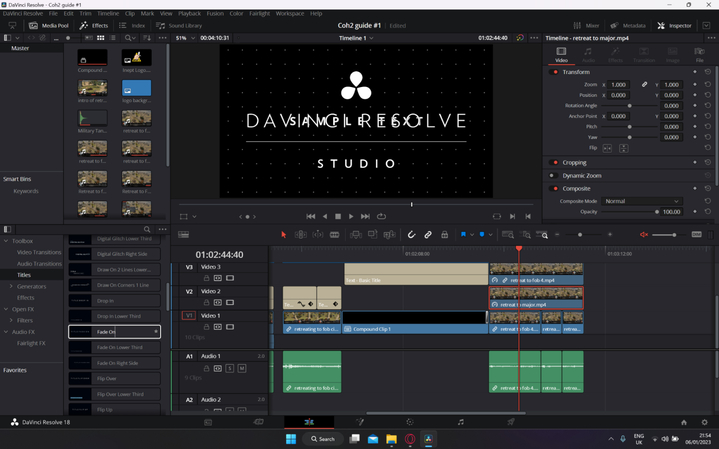This screenshot has height=449, width=719.
Task: Open the Playback menu
Action: (189, 13)
